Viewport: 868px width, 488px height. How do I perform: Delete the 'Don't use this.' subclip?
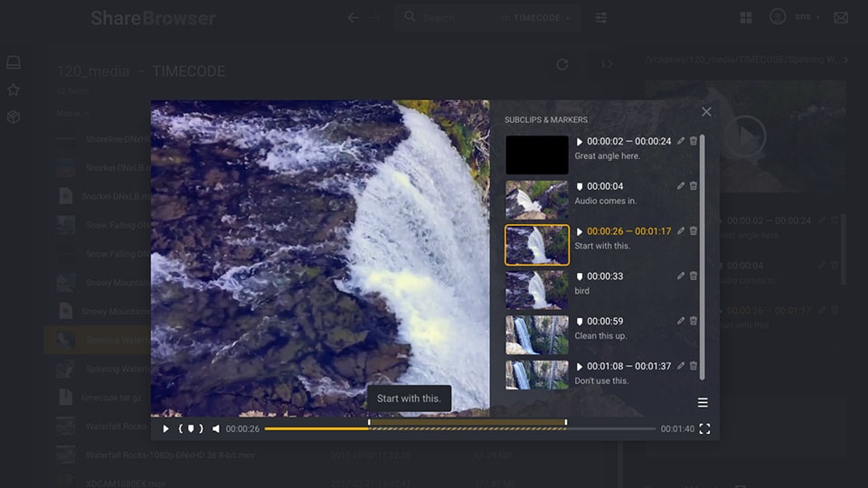(x=693, y=366)
